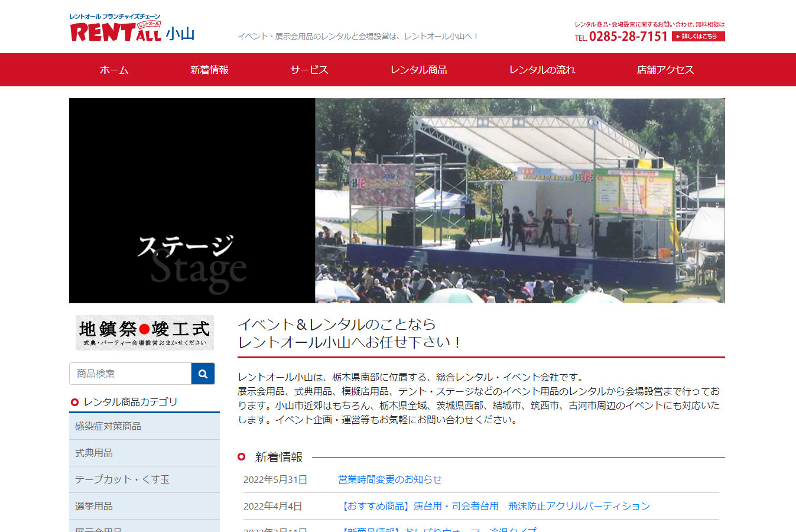Click the 詳しくはこちら button near phone number
Image resolution: width=796 pixels, height=532 pixels.
[x=698, y=37]
